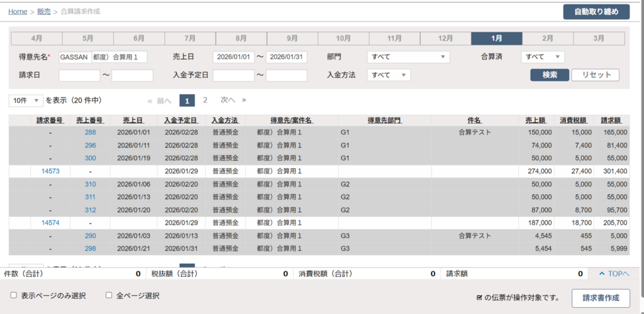This screenshot has width=644, height=314.
Task: Sort by 売上額 column header
Action: tap(538, 120)
